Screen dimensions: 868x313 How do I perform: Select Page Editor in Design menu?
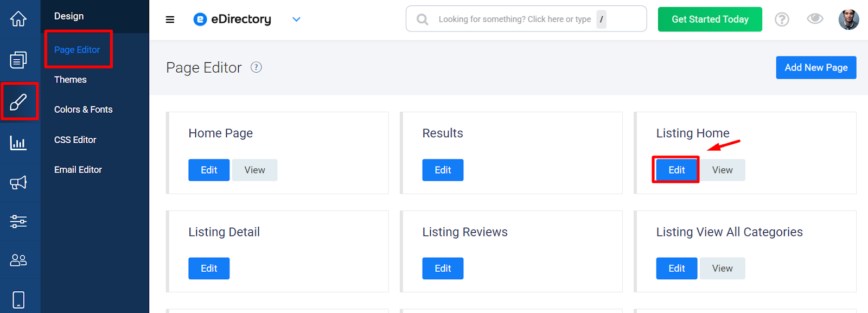coord(77,49)
